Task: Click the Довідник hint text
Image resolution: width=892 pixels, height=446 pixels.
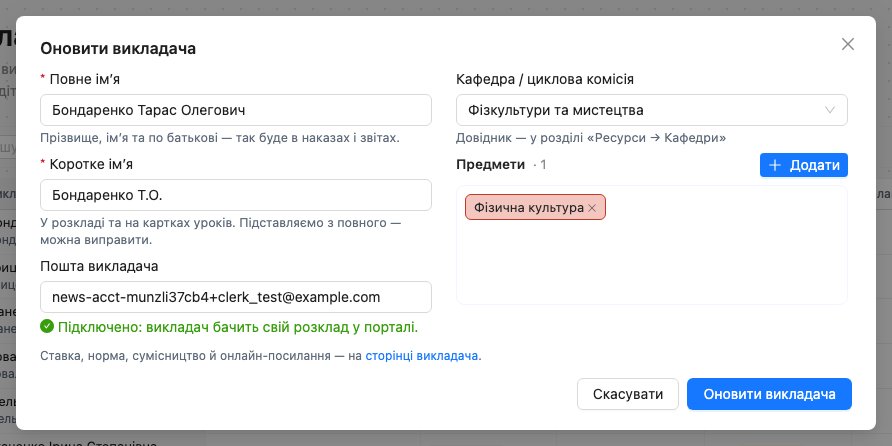Action: point(591,138)
